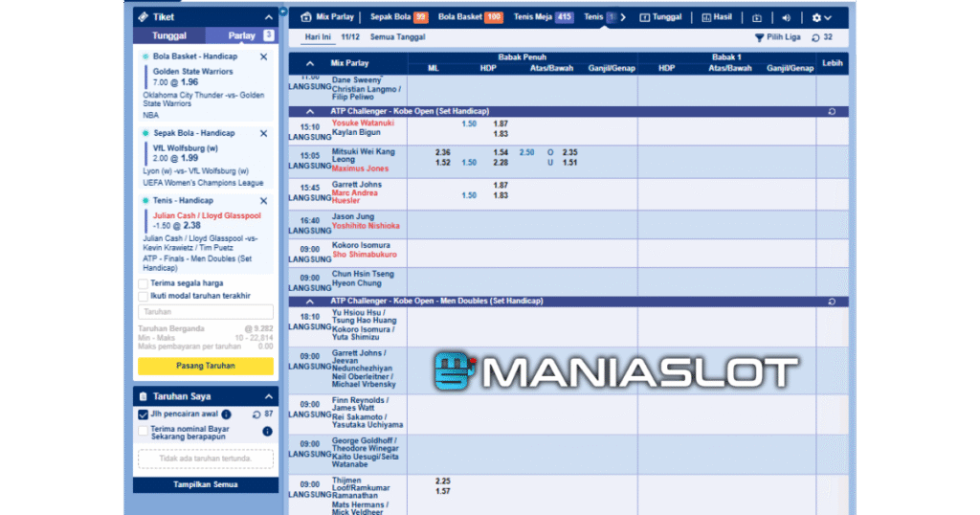Screen dimensions: 980x515
Task: Select the Tenis sport tab
Action: click(599, 17)
